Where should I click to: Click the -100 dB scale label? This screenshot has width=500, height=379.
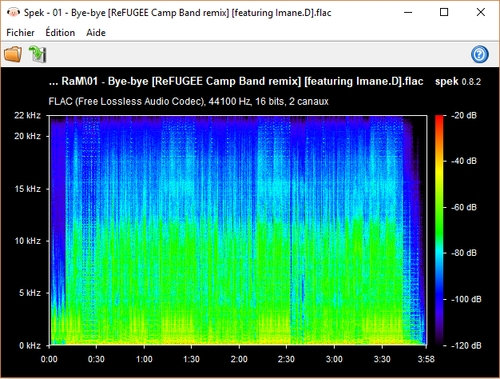(x=466, y=299)
